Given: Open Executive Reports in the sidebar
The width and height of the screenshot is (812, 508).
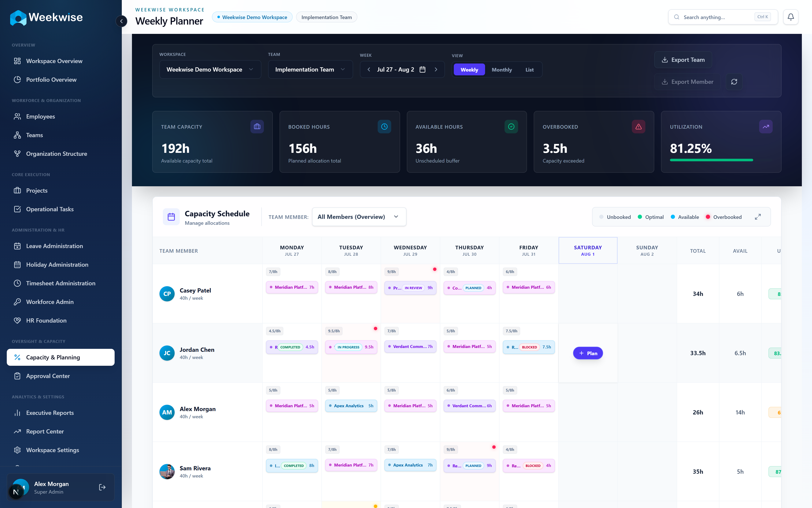Looking at the screenshot, I should [x=60, y=413].
